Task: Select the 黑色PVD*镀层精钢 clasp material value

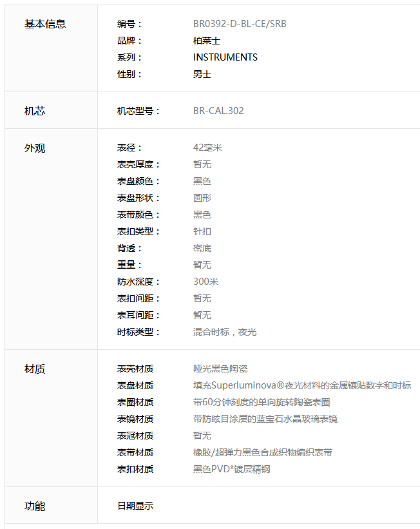Action: coord(232,469)
